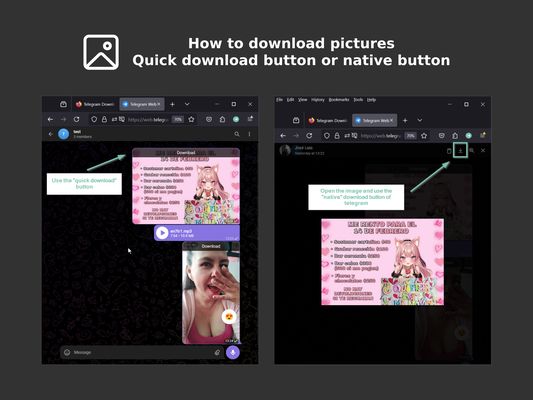Click the heart-eyes emoji reaction on photo
The width and height of the screenshot is (533, 400).
pyautogui.click(x=229, y=317)
